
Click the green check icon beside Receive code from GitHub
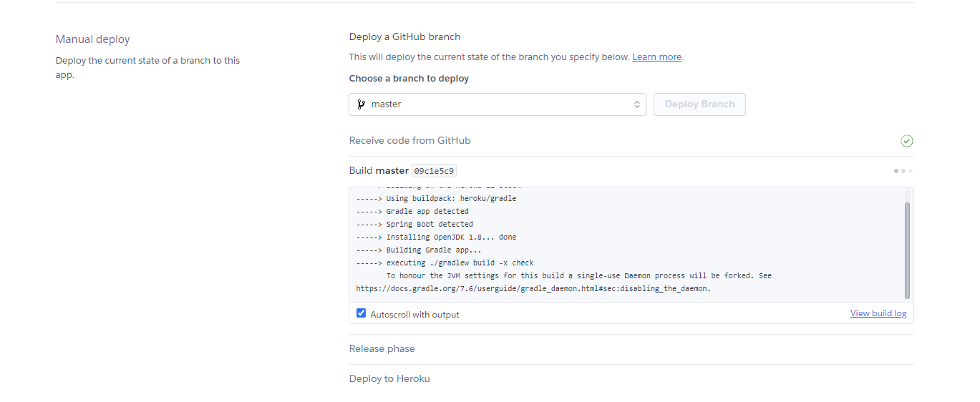[x=907, y=141]
